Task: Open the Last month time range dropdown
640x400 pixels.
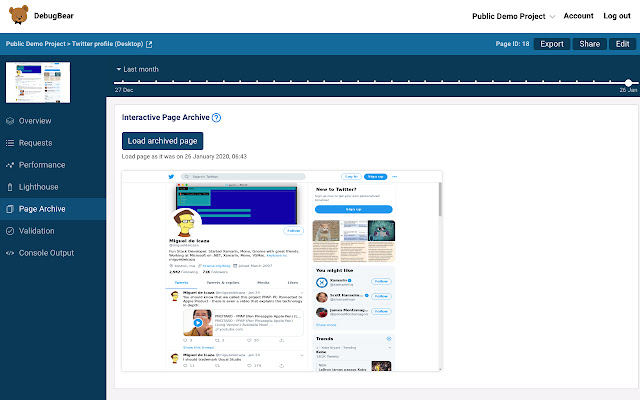Action: click(137, 69)
